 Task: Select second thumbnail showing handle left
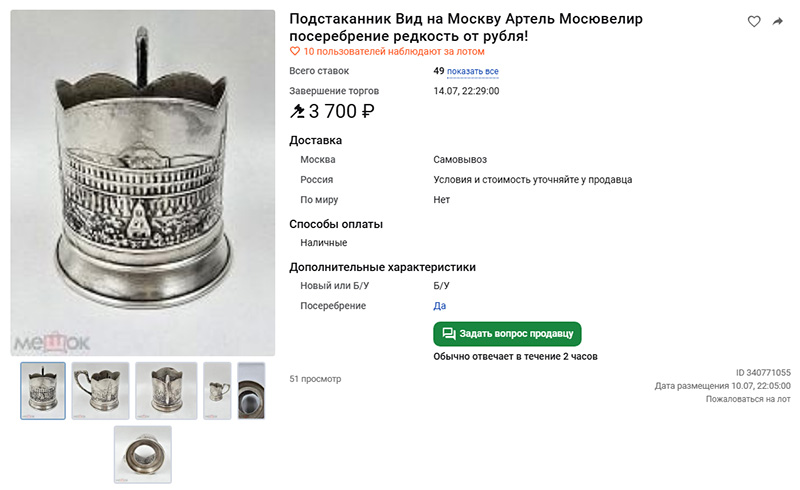(x=101, y=391)
